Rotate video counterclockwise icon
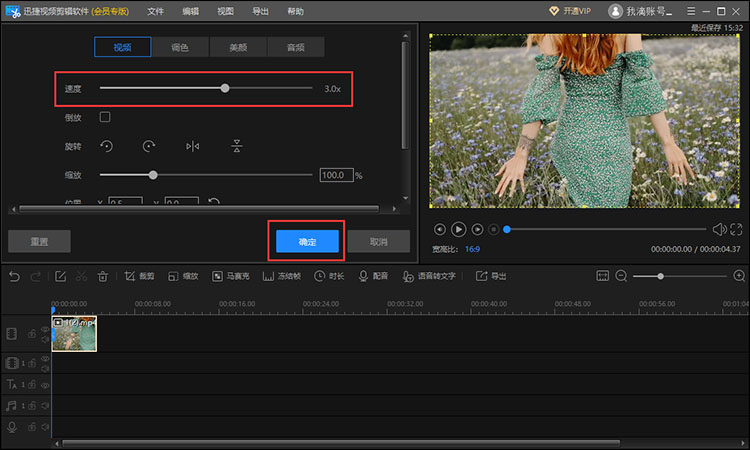The width and height of the screenshot is (750, 450). click(107, 146)
